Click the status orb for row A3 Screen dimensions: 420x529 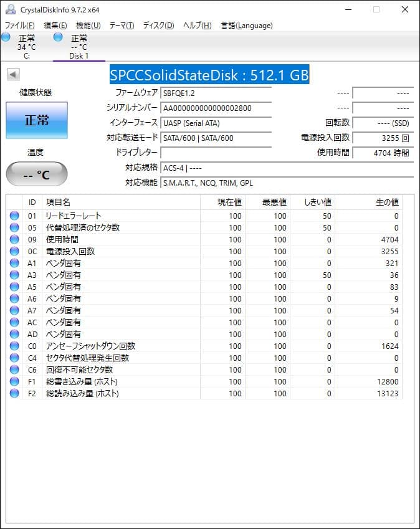point(14,275)
